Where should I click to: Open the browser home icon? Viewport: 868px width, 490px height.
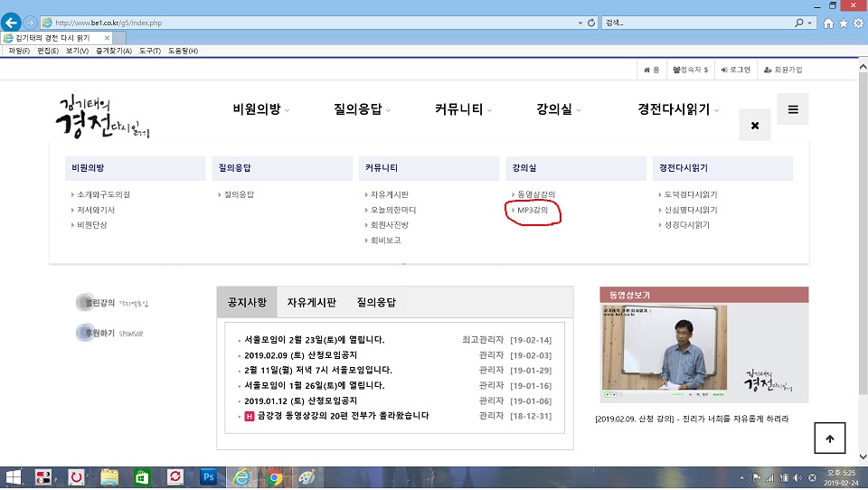tap(828, 23)
